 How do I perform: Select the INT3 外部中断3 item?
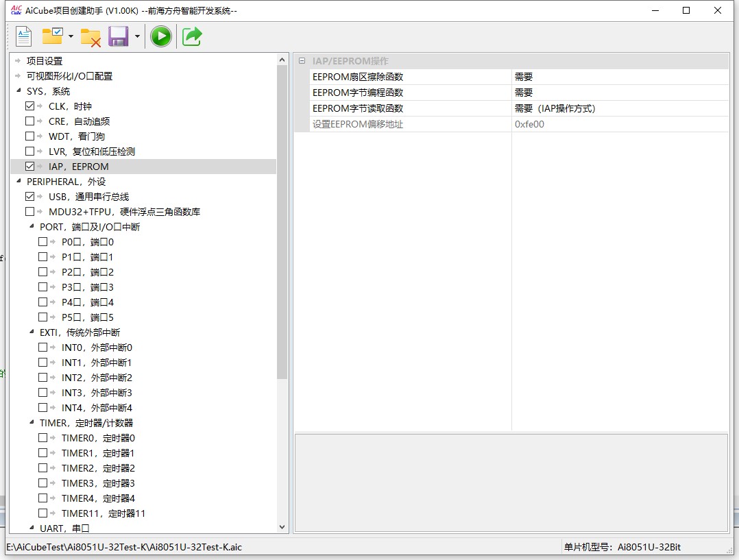[x=97, y=393]
